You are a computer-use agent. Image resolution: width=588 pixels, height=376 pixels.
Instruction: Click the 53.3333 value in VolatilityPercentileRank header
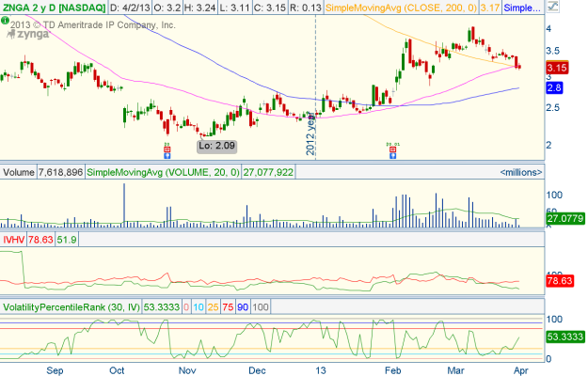162,307
